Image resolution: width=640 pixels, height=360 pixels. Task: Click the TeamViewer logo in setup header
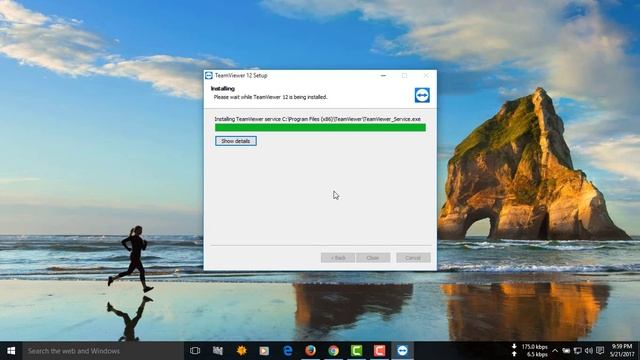pos(422,95)
